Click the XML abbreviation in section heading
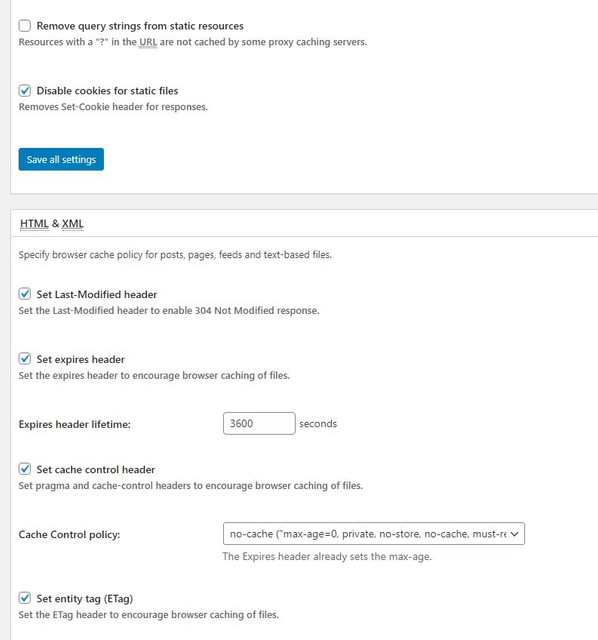Screen dimensions: 598x640 click(x=73, y=224)
